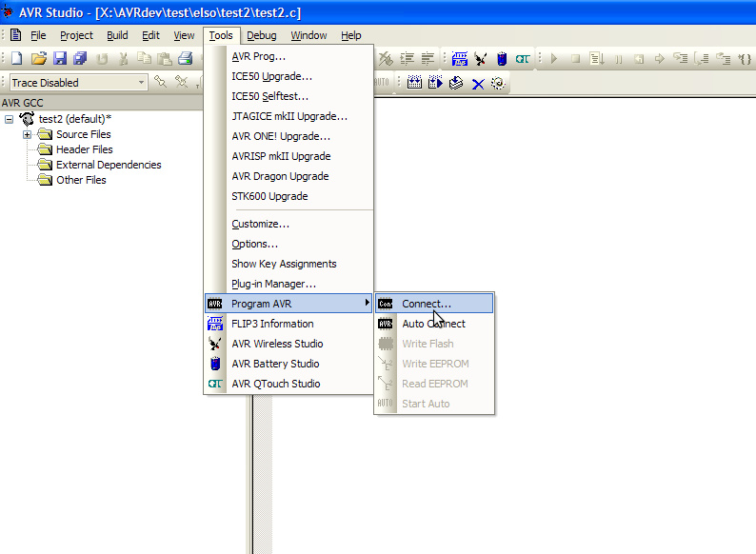This screenshot has height=554, width=756.
Task: Open the Window menu
Action: tap(308, 35)
